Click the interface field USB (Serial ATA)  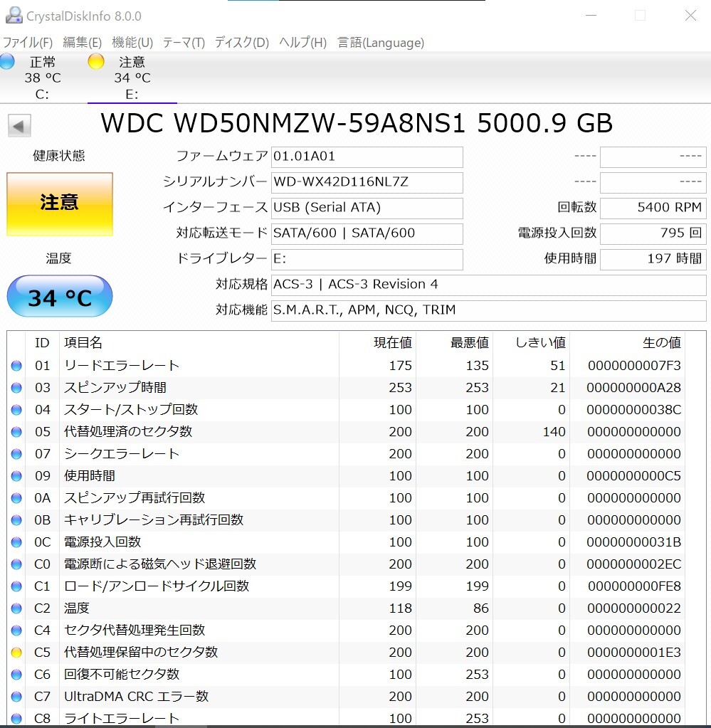[367, 208]
